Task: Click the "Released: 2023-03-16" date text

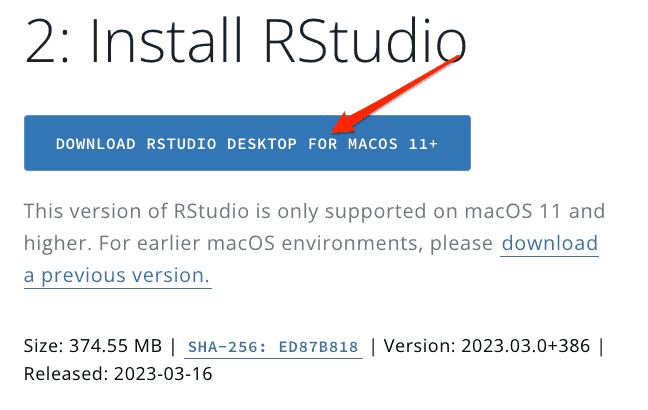Action: (x=118, y=374)
